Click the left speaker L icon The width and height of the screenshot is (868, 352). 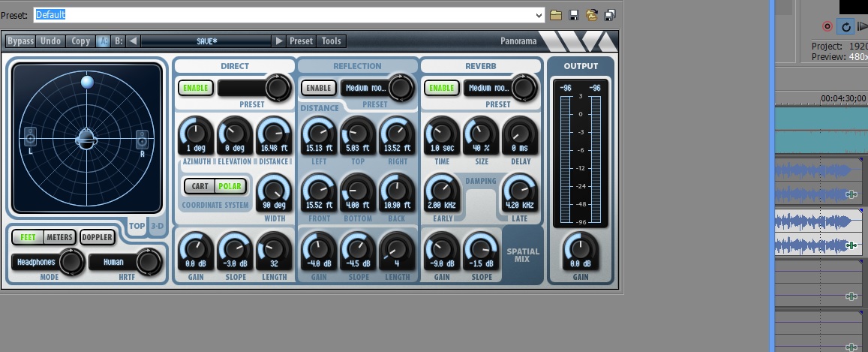[x=30, y=136]
